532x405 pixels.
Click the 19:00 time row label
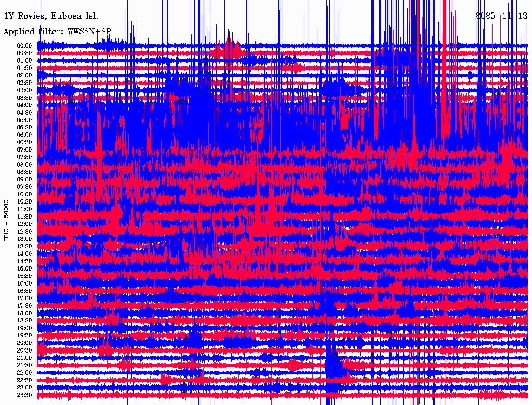tap(25, 328)
